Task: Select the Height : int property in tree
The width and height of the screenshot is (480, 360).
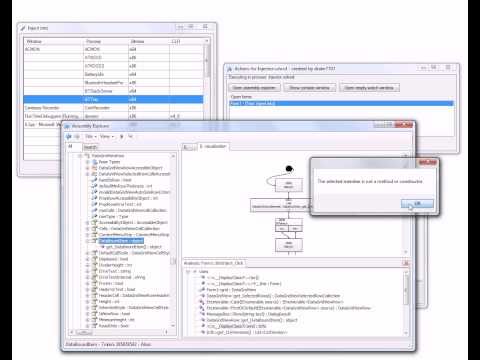Action: [x=109, y=302]
